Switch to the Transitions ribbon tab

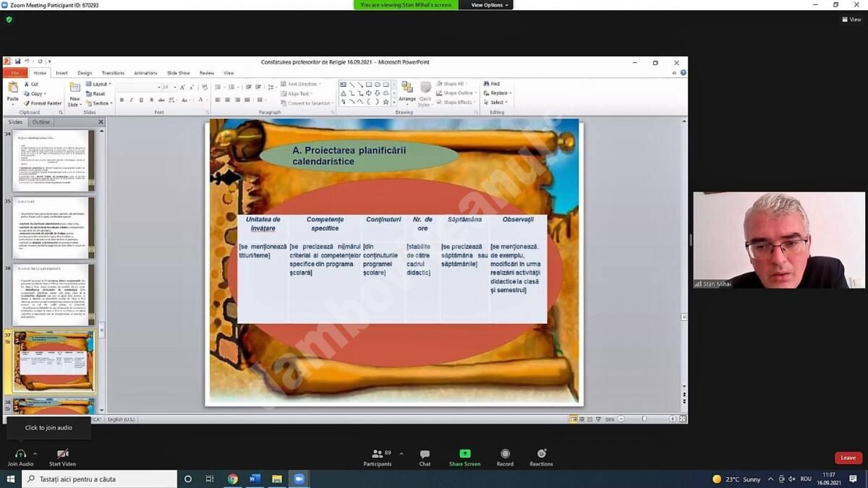click(113, 73)
